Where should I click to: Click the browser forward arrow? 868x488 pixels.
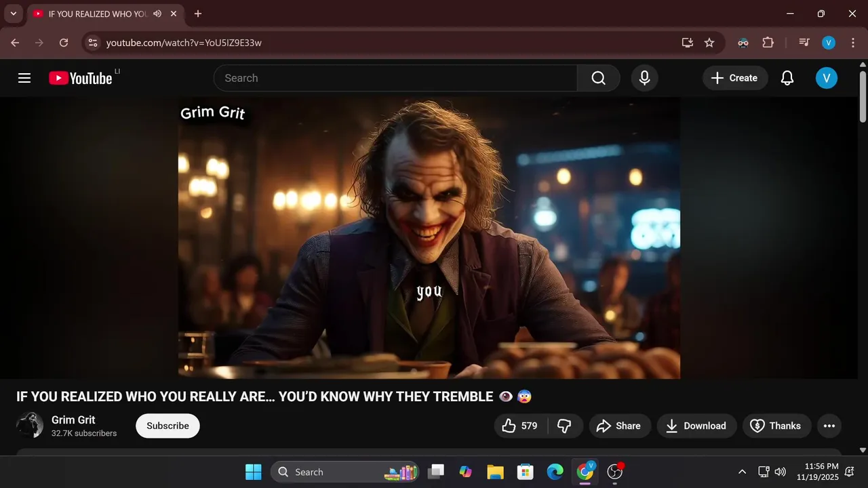[39, 43]
